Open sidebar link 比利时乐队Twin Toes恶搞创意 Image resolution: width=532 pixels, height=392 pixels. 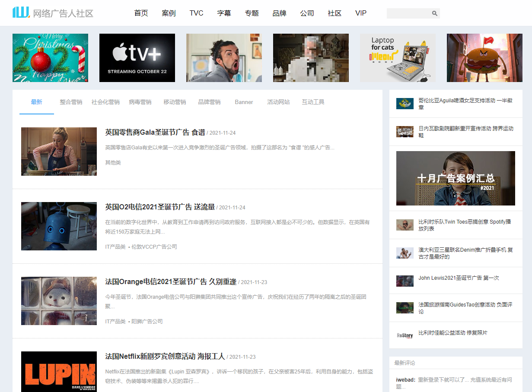pyautogui.click(x=465, y=225)
